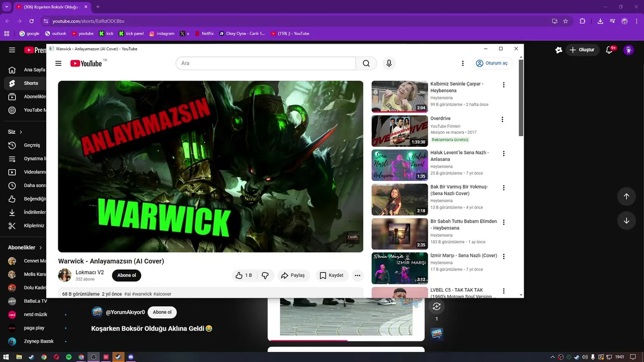The height and width of the screenshot is (362, 644).
Task: Open Discord from the taskbar
Action: point(131,357)
